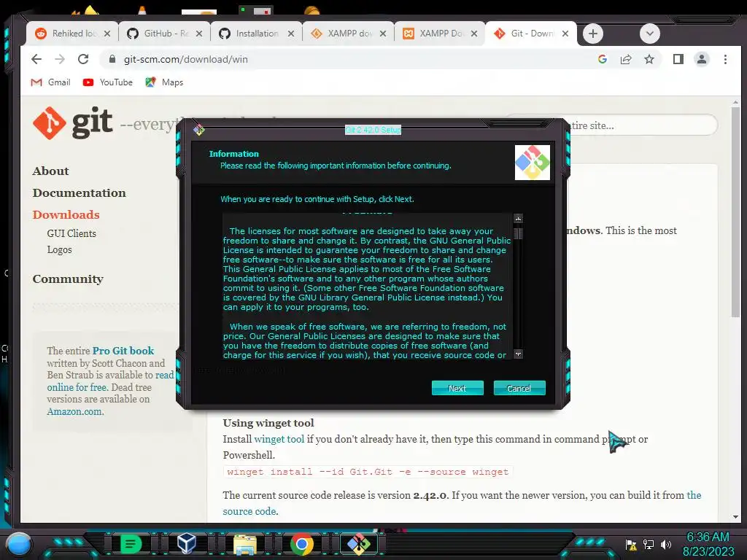Viewport: 747px width, 560px height.
Task: Click the Google icon in address bar
Action: (x=602, y=59)
